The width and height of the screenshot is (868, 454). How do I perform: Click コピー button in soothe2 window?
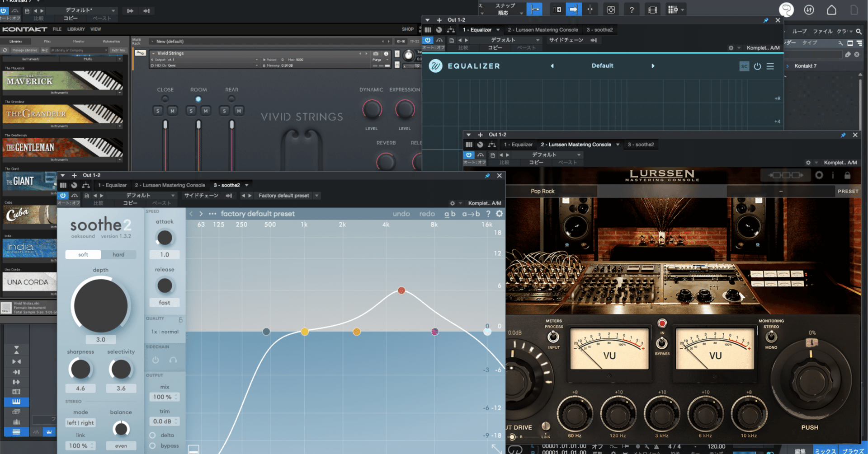[131, 203]
